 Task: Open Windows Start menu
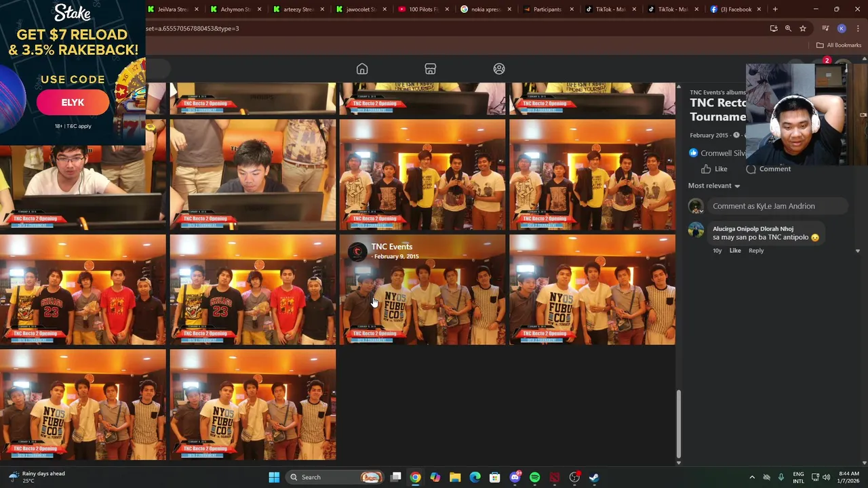click(274, 477)
